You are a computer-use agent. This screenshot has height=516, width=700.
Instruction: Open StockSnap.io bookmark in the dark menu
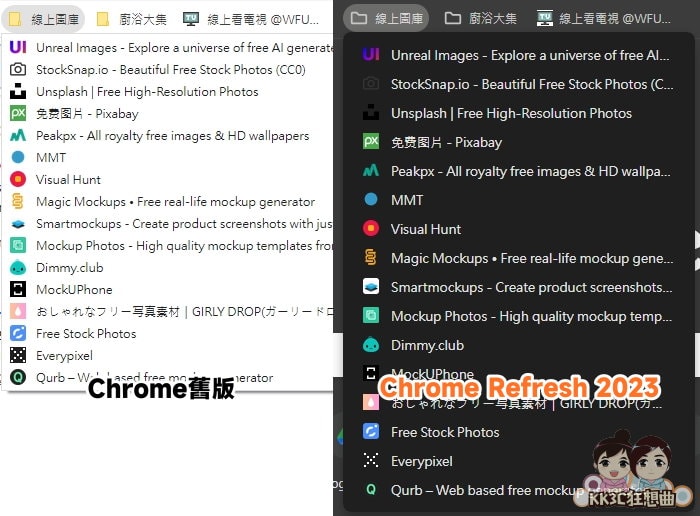pyautogui.click(x=519, y=83)
